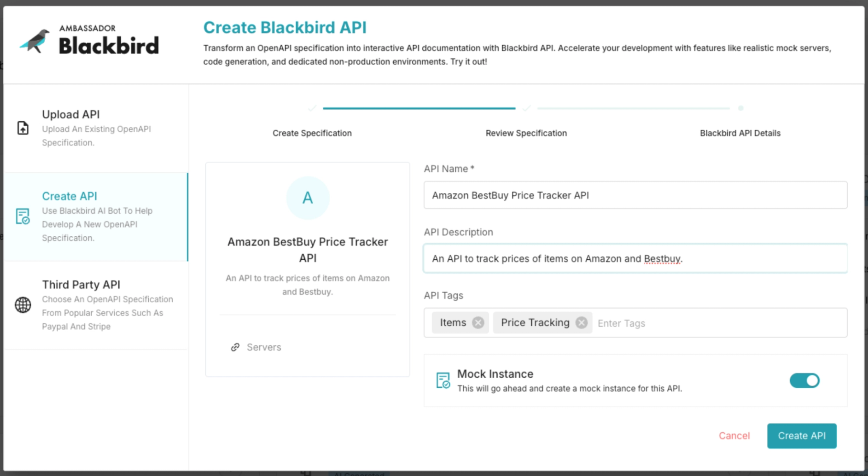Select the Third Party API option
Screen dimensions: 868x476
click(x=96, y=305)
